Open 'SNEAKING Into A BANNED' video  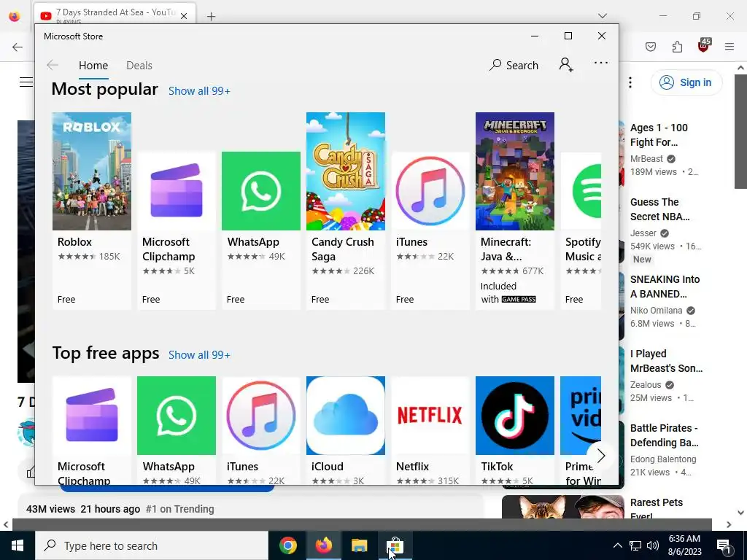665,287
